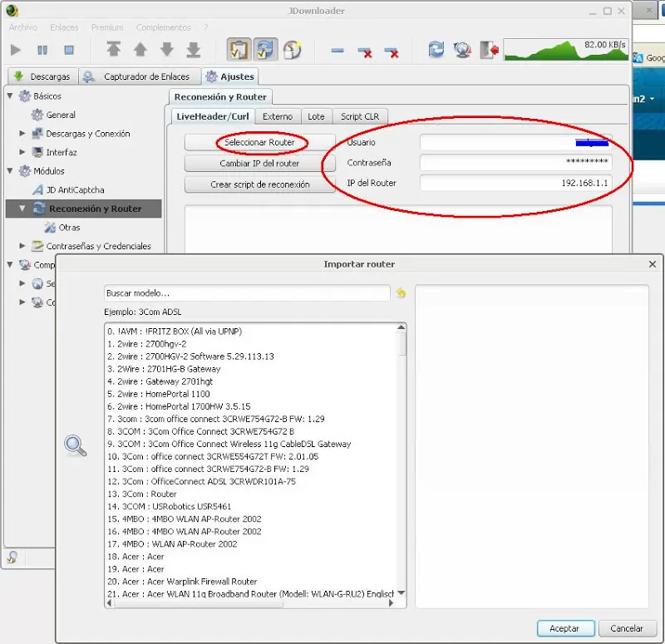This screenshot has width=665, height=644.
Task: Click the Usuario input field
Action: 515,142
